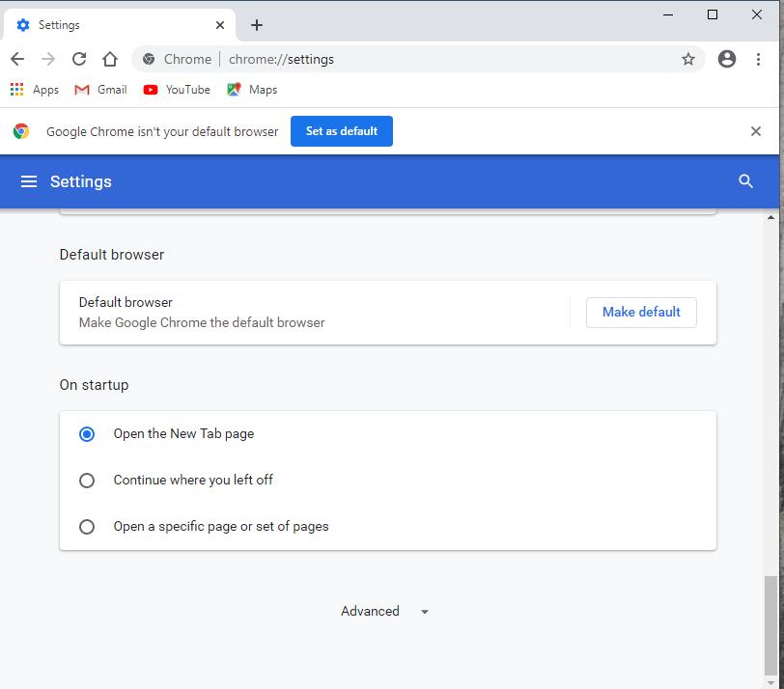This screenshot has height=689, width=784.
Task: Open the Settings hamburger menu
Action: [x=29, y=181]
